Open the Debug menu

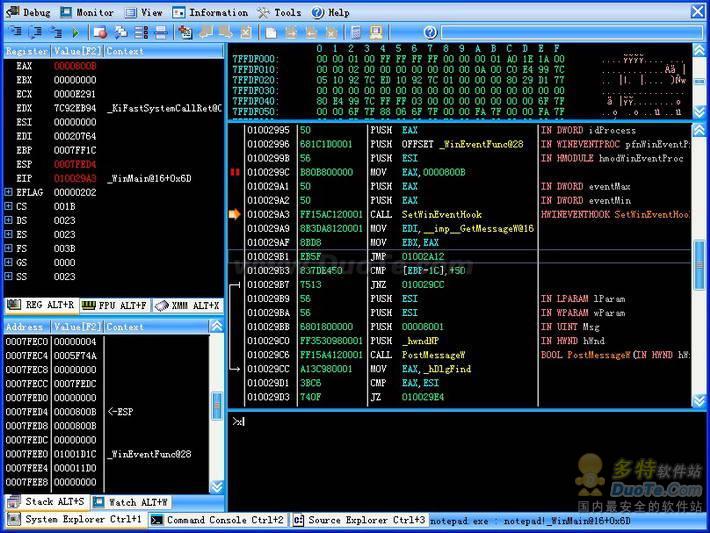pos(29,12)
